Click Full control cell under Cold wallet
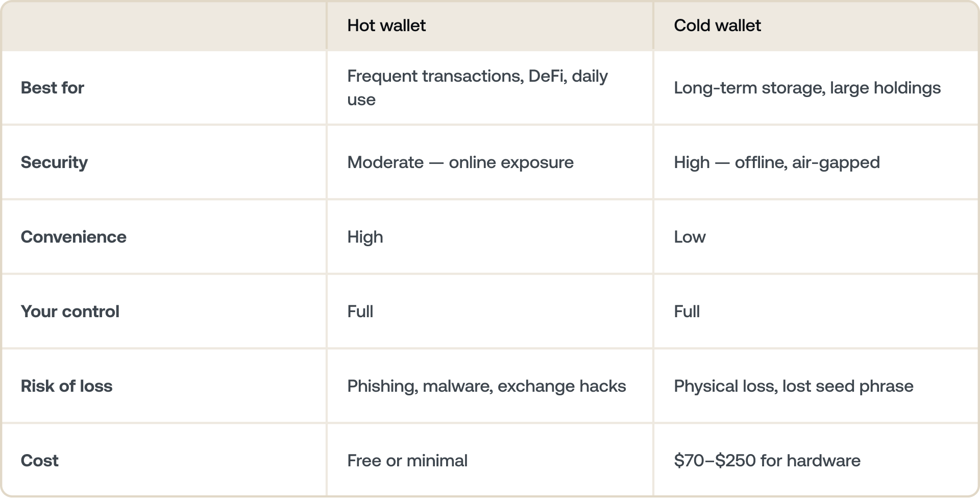Image resolution: width=980 pixels, height=498 pixels. click(x=687, y=312)
